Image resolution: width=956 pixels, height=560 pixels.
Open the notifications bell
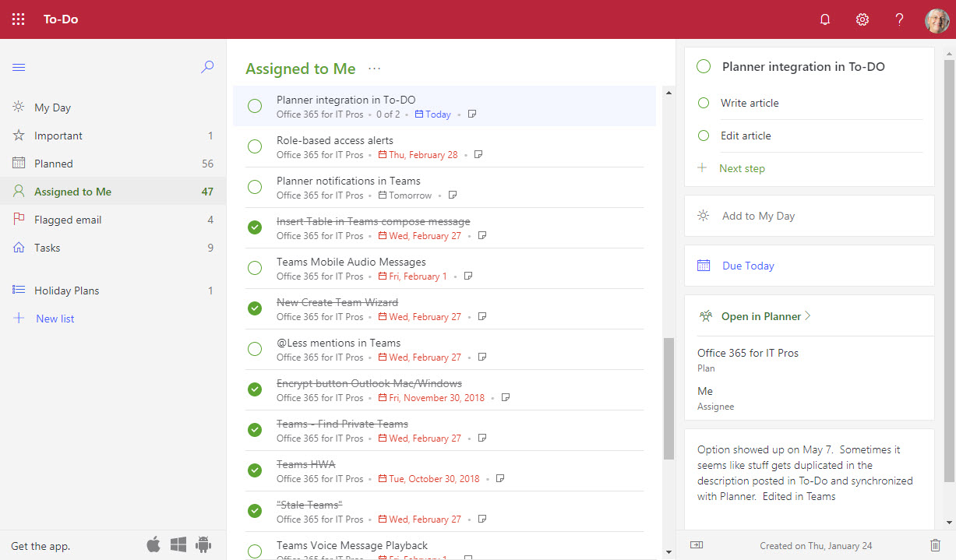(x=825, y=19)
